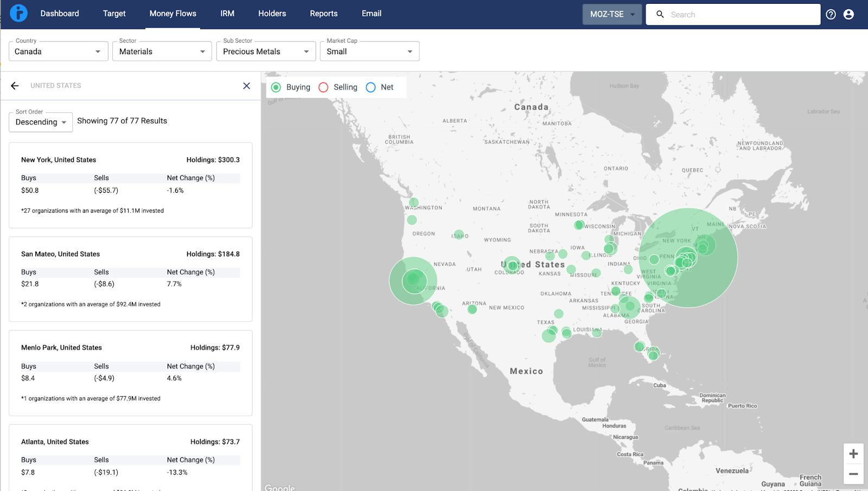The image size is (868, 491).
Task: Change the Sort Order from Descending
Action: tap(40, 122)
